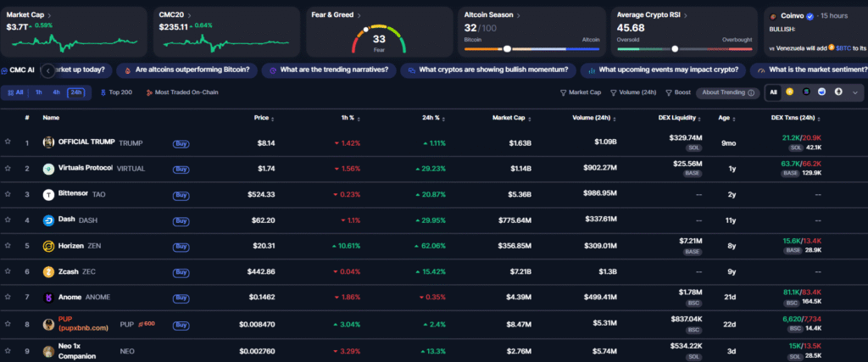Viewport: 868px width, 362px height.
Task: Click Buy button for Zcash
Action: (181, 272)
